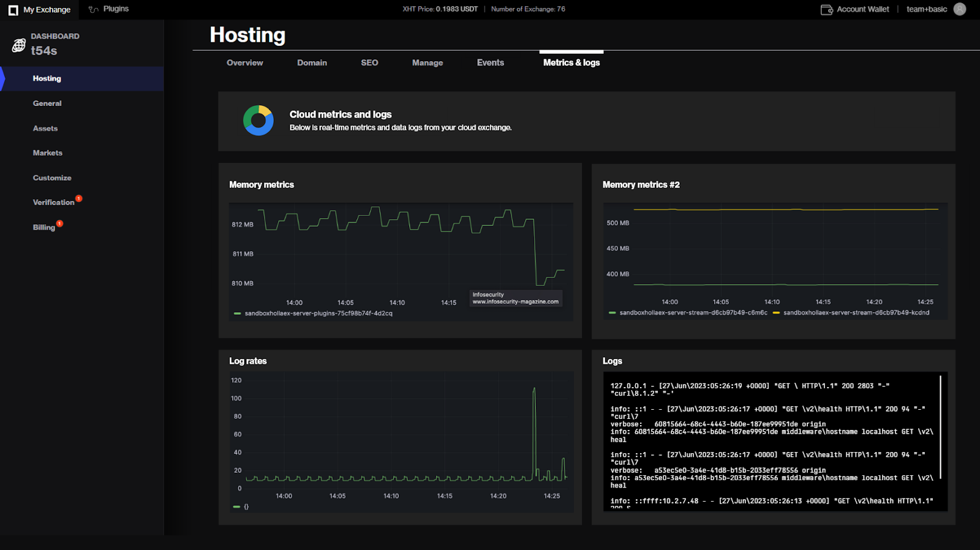Toggle sandboxhollaex-server-plugins legend series
980x550 pixels.
pyautogui.click(x=318, y=314)
